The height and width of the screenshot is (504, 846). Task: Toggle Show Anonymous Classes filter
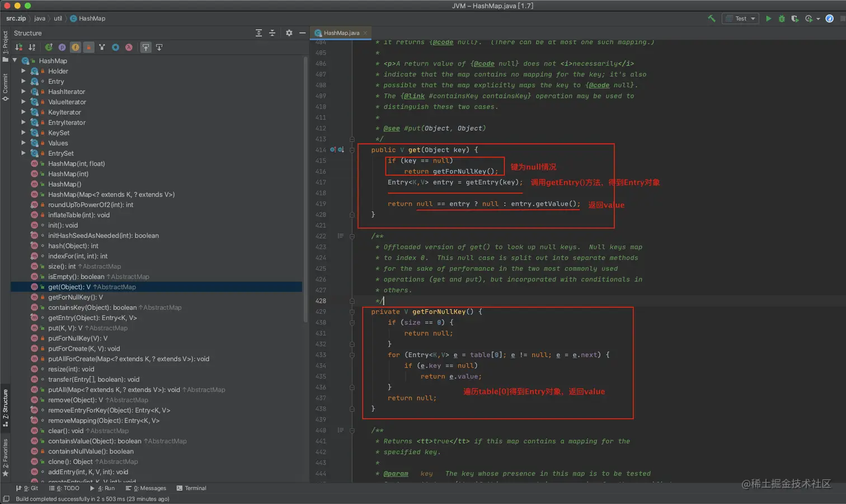[102, 48]
